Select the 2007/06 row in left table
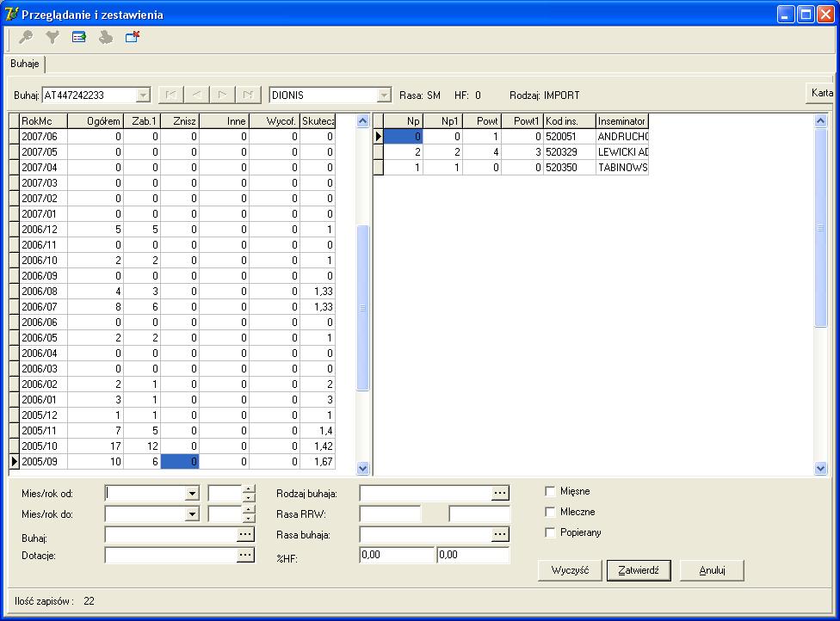 click(x=172, y=137)
